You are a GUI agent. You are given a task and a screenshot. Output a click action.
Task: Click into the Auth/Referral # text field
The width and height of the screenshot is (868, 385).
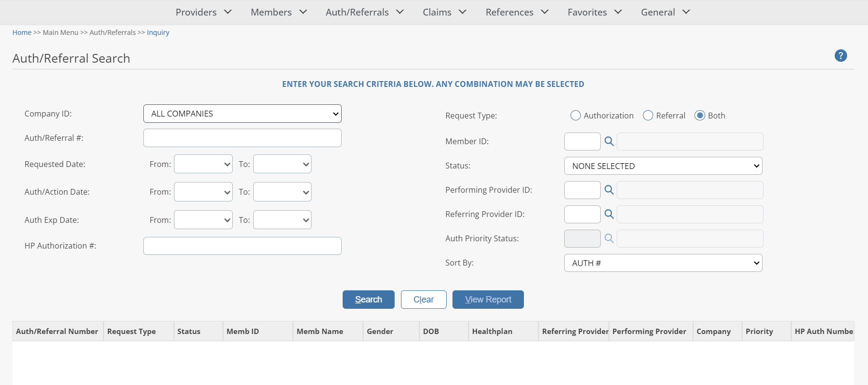[x=242, y=138]
